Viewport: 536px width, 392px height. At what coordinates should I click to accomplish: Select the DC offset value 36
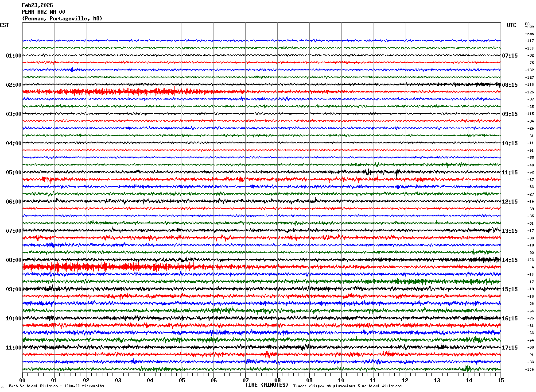[532, 304]
